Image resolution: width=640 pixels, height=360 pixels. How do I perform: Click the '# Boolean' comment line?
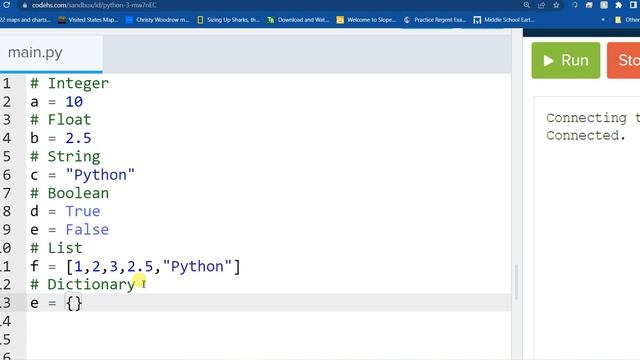coord(69,193)
